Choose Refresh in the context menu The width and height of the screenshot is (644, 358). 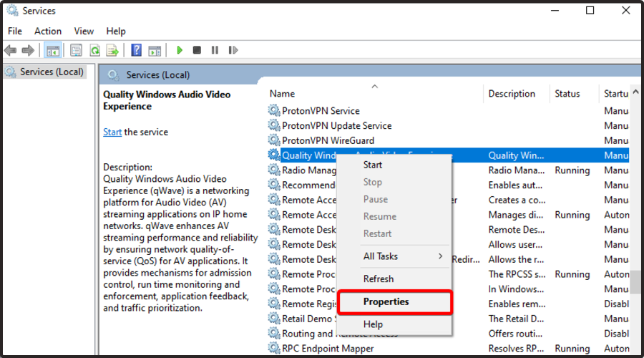[379, 279]
